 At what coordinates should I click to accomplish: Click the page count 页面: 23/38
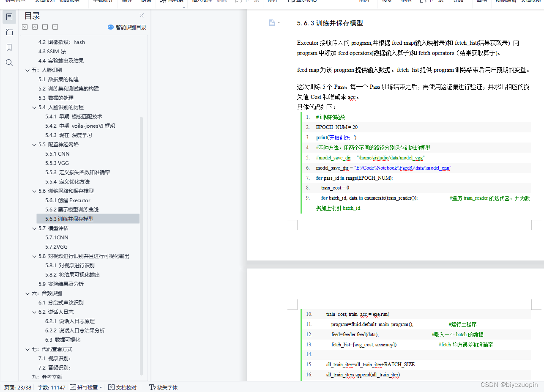18,387
